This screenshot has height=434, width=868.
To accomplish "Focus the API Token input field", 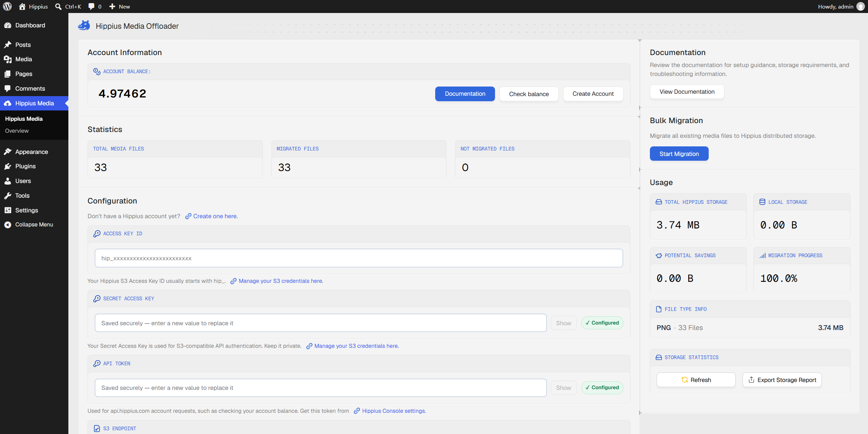I will point(321,388).
